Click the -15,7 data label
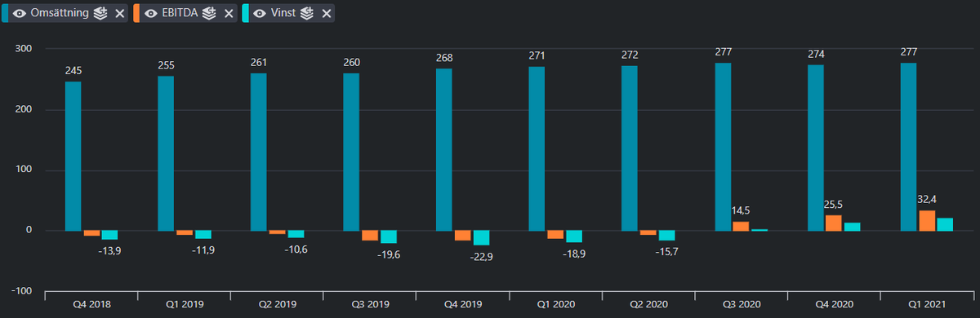Image resolution: width=980 pixels, height=318 pixels. pyautogui.click(x=666, y=251)
